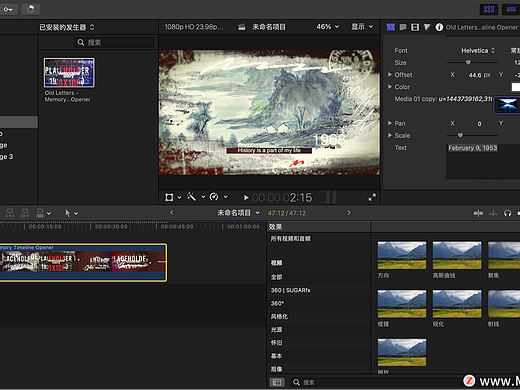Select 基本 effects category
Viewport: 520px width, 390px height.
[x=276, y=356]
